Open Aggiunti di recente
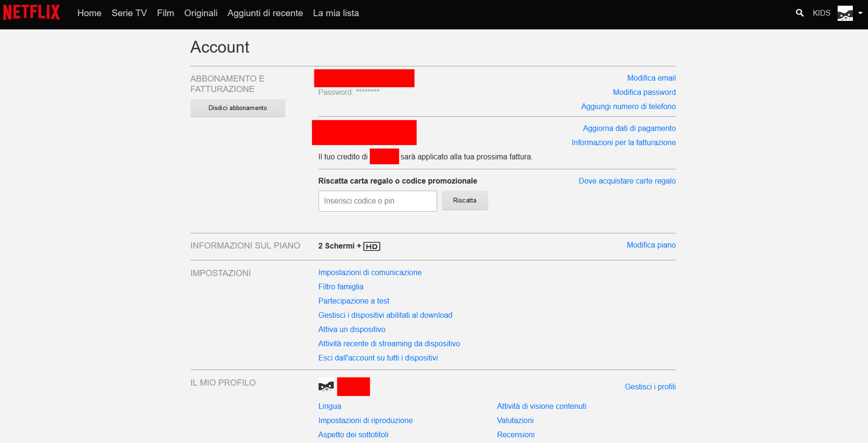The height and width of the screenshot is (443, 868). coord(265,13)
